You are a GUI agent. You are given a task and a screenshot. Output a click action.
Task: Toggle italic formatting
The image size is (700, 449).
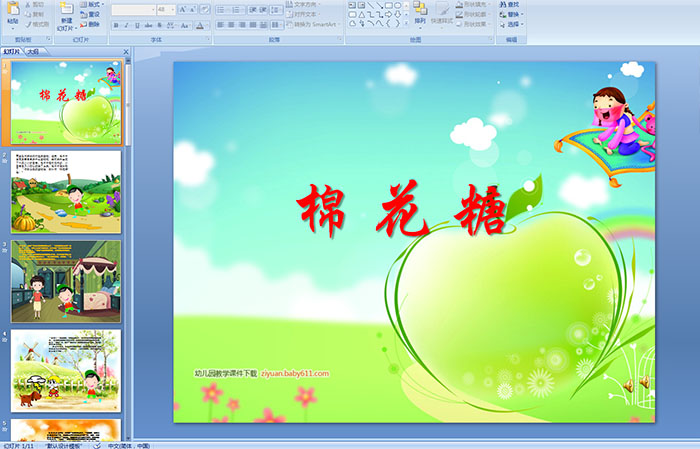pyautogui.click(x=125, y=25)
